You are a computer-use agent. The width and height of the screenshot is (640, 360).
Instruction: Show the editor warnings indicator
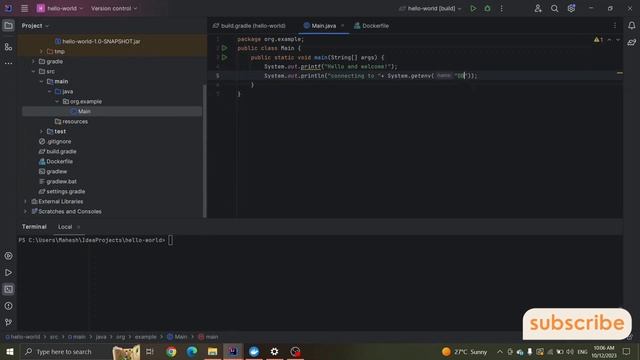598,40
